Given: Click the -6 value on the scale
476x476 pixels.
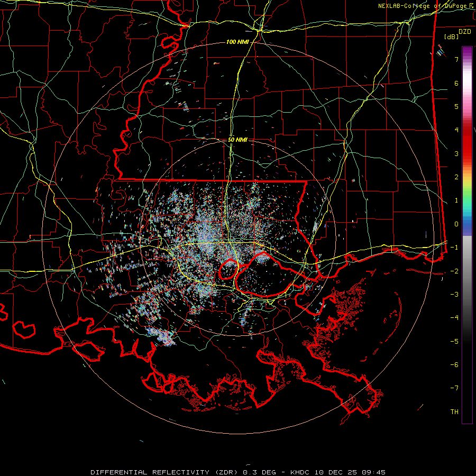Looking at the screenshot, I should 454,365.
